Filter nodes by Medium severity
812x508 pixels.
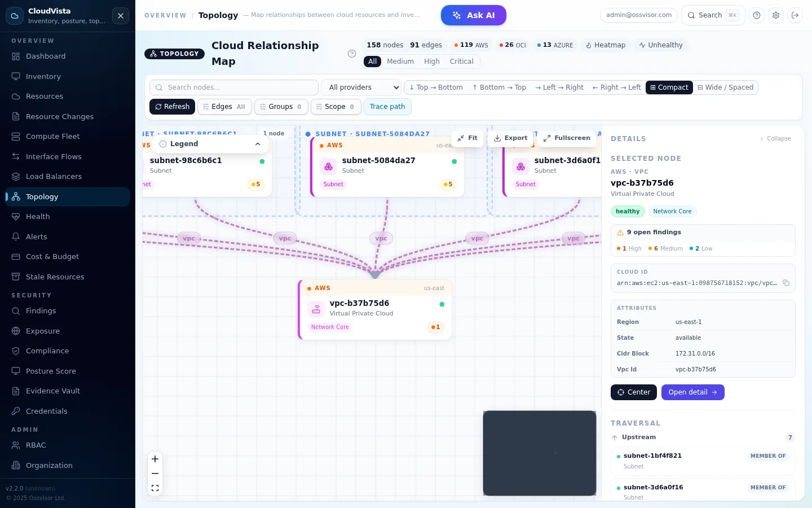point(400,62)
